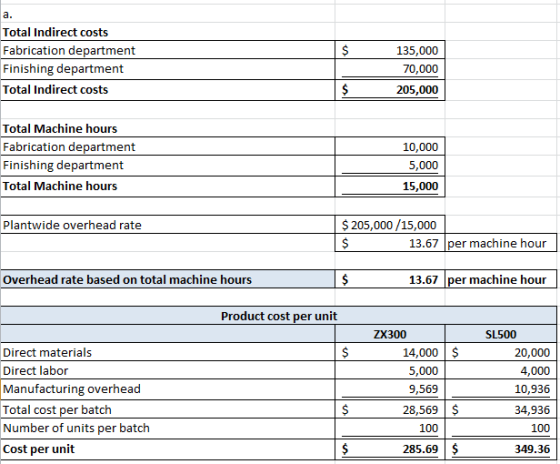This screenshot has width=560, height=464.
Task: Click the 'Direct materials' row label
Action: [47, 353]
